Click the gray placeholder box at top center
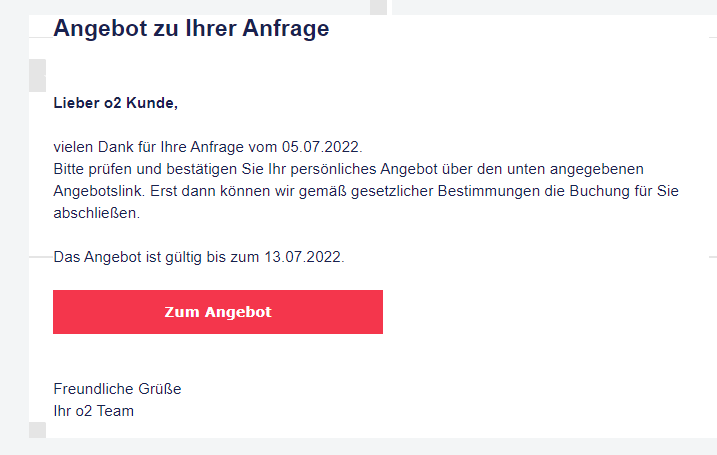This screenshot has height=455, width=717. 378,7
